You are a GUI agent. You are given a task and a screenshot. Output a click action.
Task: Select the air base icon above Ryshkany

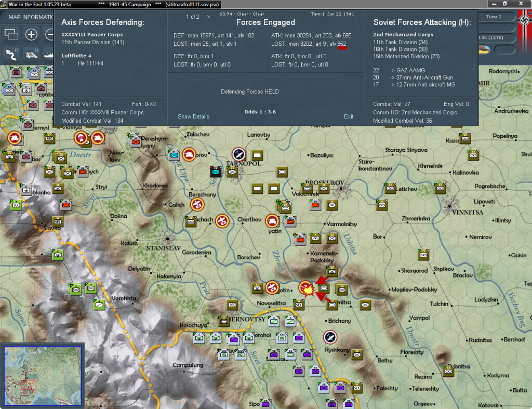(330, 337)
